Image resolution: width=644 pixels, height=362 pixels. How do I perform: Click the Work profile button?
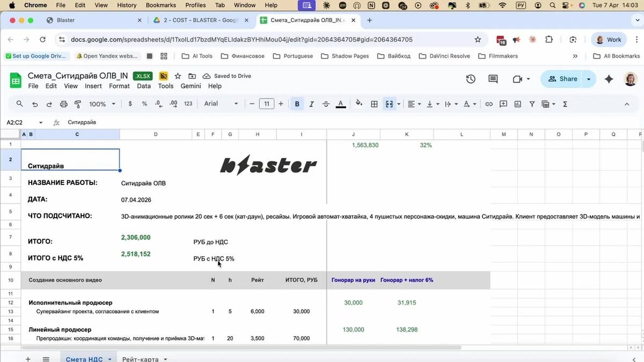coord(609,40)
